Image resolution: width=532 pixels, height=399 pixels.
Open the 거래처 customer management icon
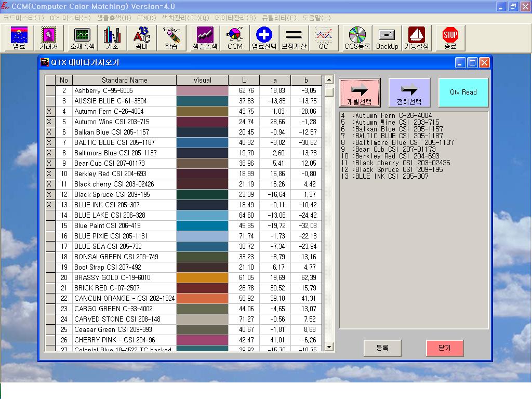click(49, 37)
